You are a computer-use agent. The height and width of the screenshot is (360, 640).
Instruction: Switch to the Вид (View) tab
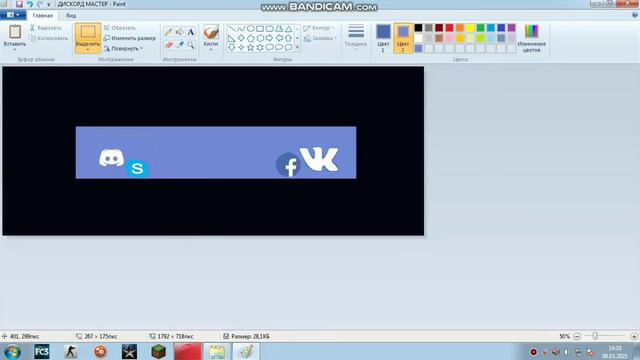click(71, 16)
